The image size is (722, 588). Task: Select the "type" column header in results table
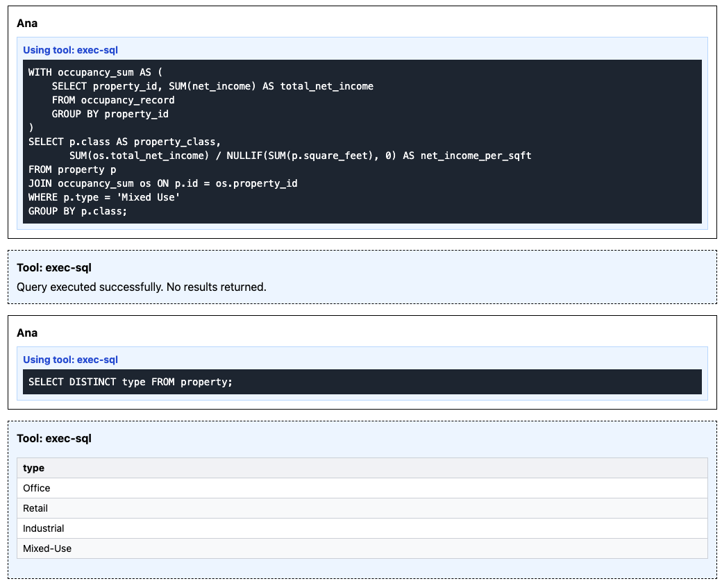pyautogui.click(x=34, y=468)
